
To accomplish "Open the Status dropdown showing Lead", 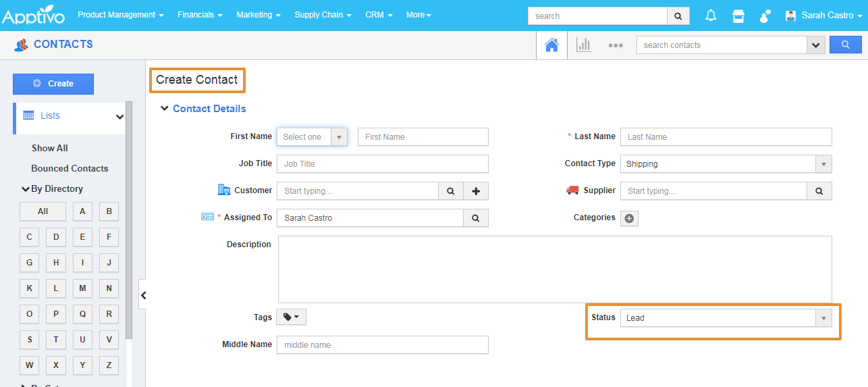I will point(726,318).
